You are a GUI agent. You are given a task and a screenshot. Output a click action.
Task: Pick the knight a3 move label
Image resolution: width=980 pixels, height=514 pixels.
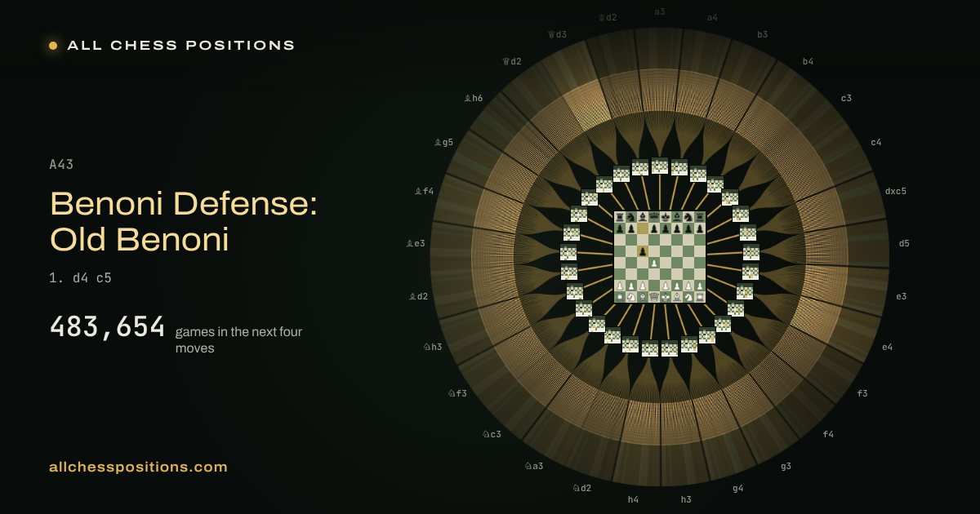533,466
